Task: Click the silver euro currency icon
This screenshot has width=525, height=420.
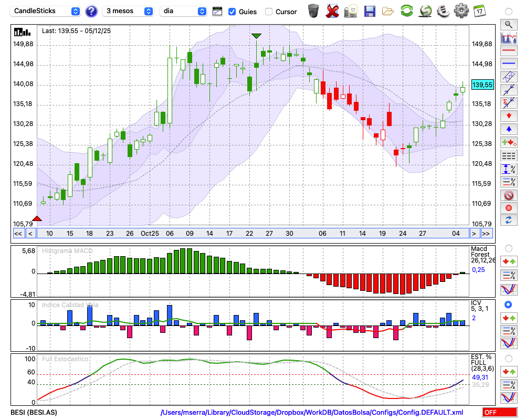Action: 443,10
